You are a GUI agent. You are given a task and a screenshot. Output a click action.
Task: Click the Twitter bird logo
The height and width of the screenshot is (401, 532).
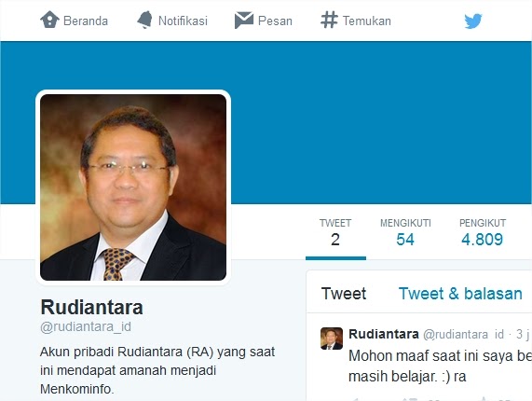[x=473, y=21]
